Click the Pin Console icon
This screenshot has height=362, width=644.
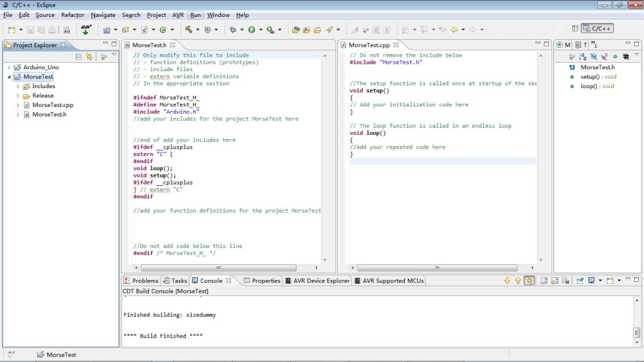[579, 281]
